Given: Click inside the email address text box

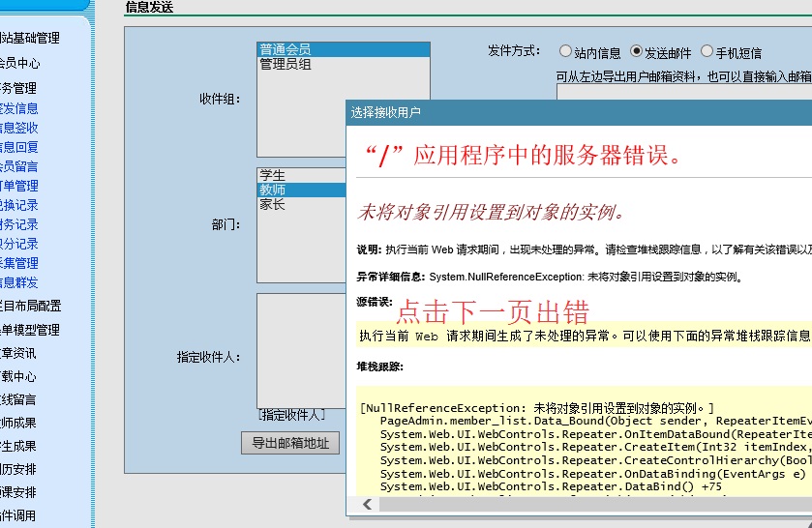Looking at the screenshot, I should click(x=677, y=92).
